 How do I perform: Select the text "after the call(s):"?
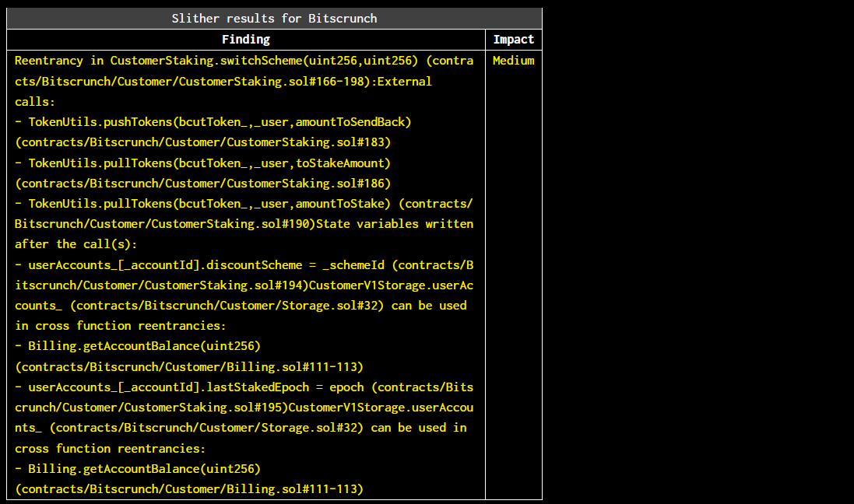tap(76, 244)
